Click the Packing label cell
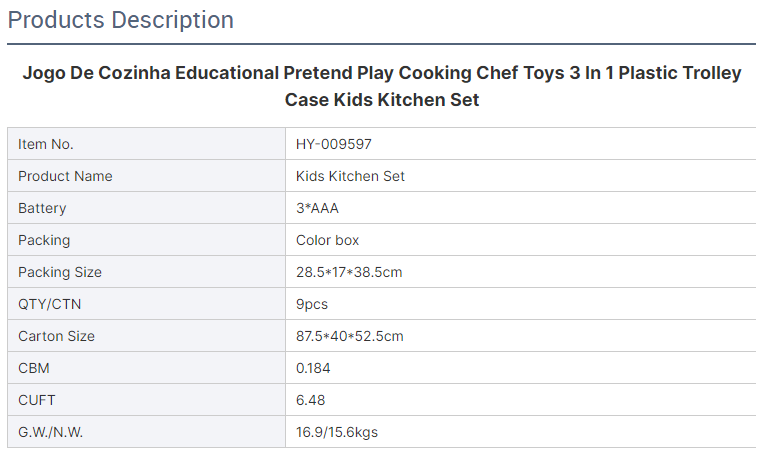771x452 pixels. 147,240
